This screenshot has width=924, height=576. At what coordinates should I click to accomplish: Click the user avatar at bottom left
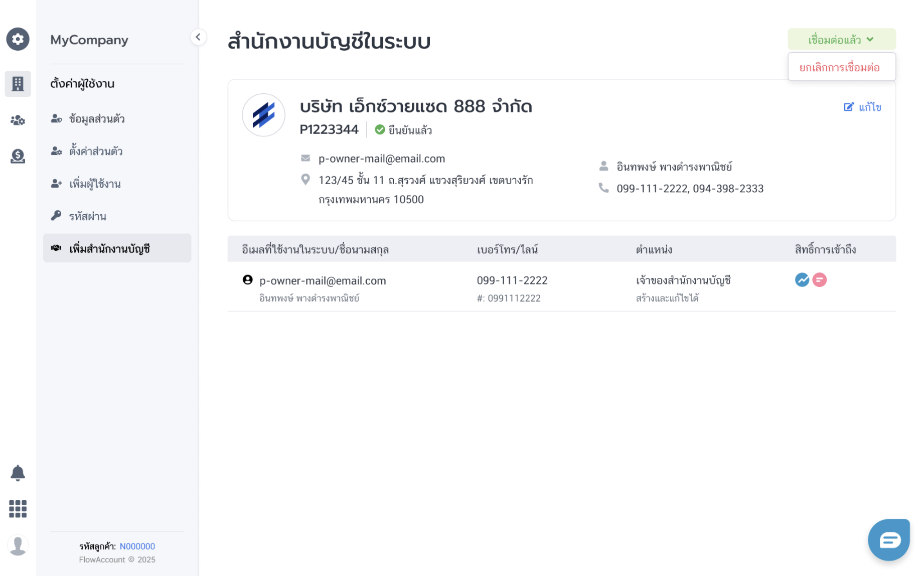pyautogui.click(x=18, y=545)
